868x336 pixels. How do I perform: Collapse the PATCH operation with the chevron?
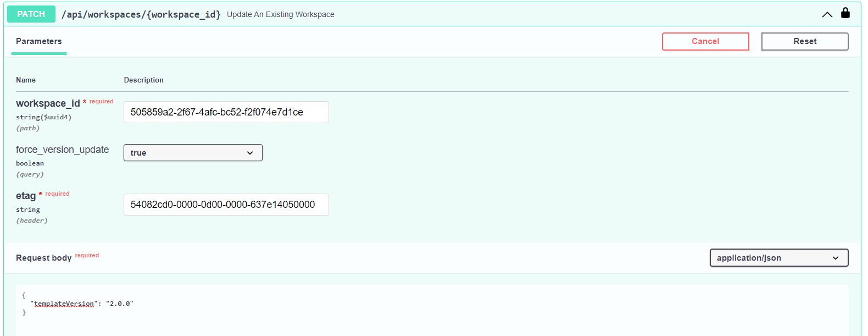pyautogui.click(x=827, y=14)
